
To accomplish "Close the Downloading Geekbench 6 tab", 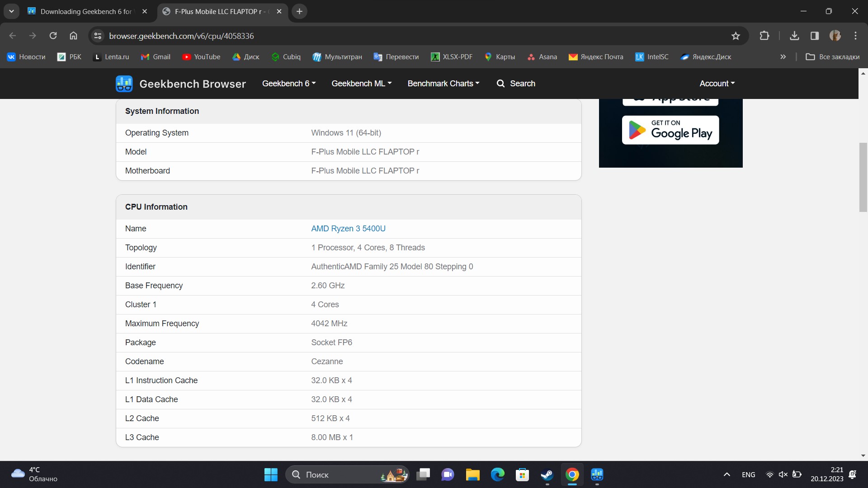I will [145, 11].
